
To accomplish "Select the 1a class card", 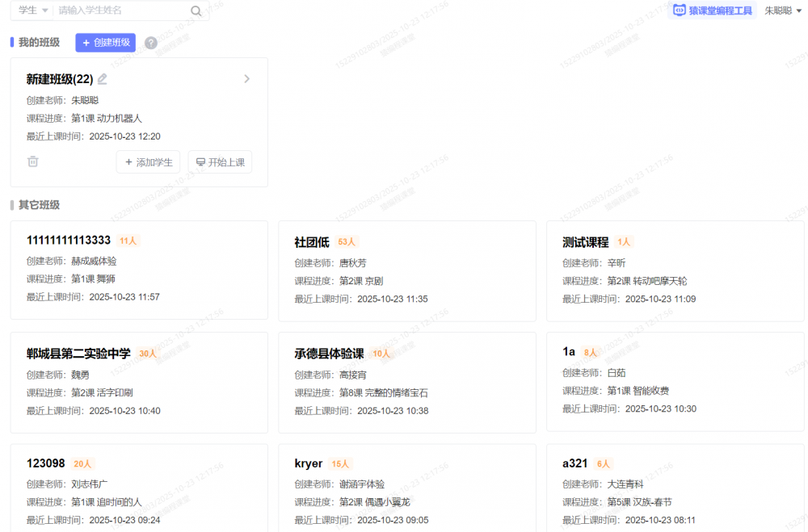I will 675,381.
